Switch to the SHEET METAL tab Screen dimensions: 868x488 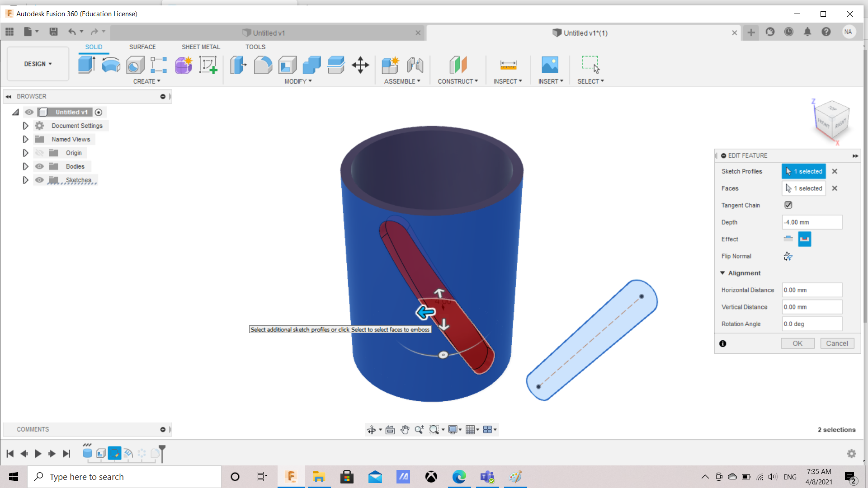[x=201, y=47]
